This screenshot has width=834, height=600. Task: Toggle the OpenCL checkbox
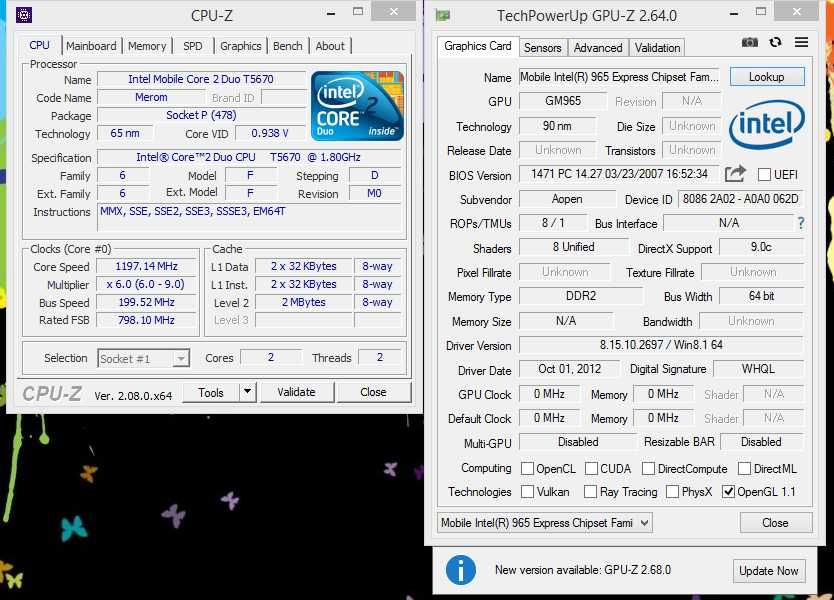[527, 468]
